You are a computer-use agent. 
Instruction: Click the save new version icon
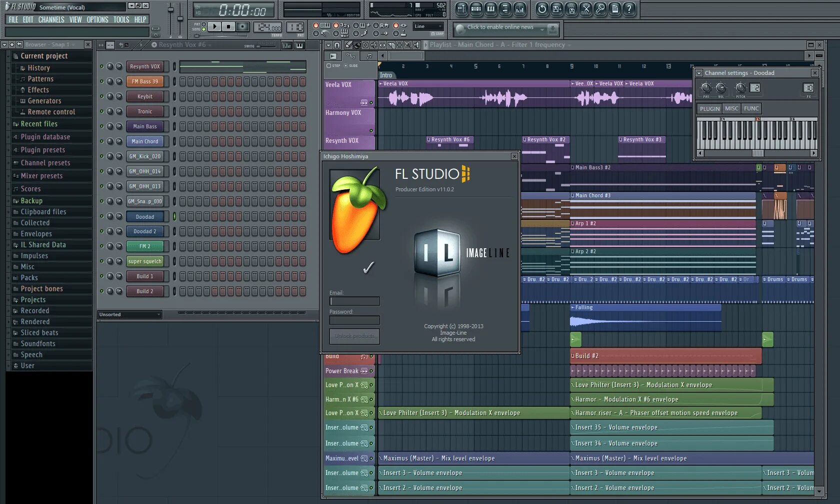(x=556, y=8)
